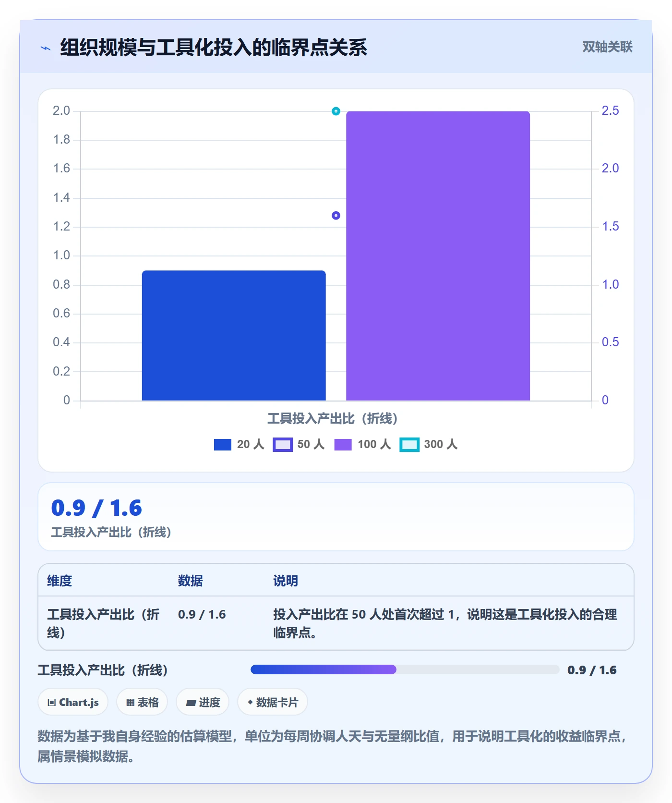Click the 数据 column header

pos(191,581)
